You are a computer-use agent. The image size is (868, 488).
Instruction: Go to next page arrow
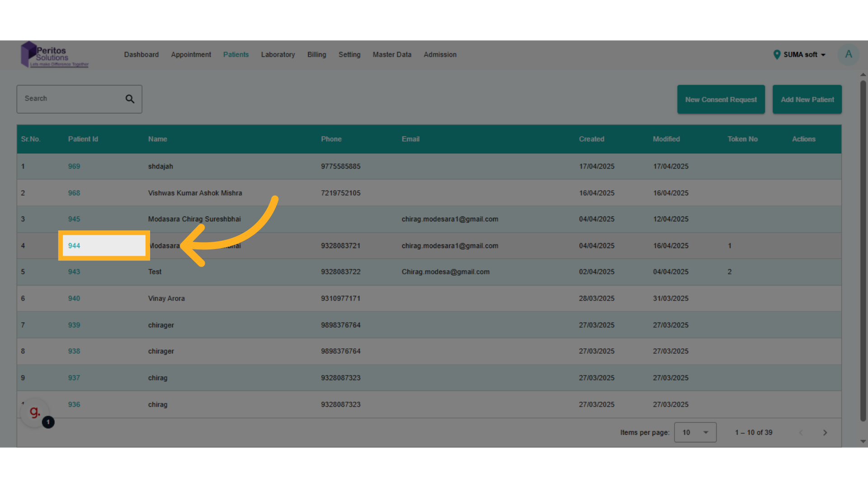825,432
